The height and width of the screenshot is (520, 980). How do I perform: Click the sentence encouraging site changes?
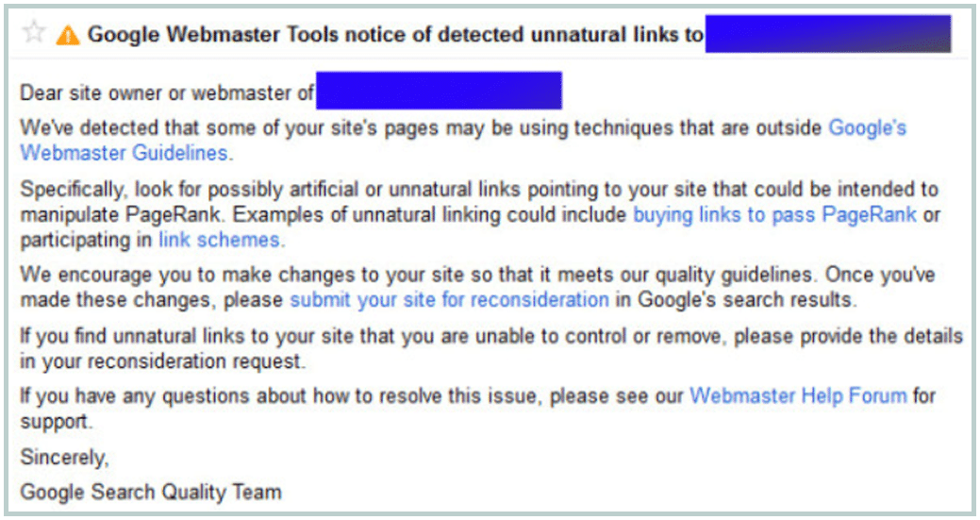click(477, 287)
